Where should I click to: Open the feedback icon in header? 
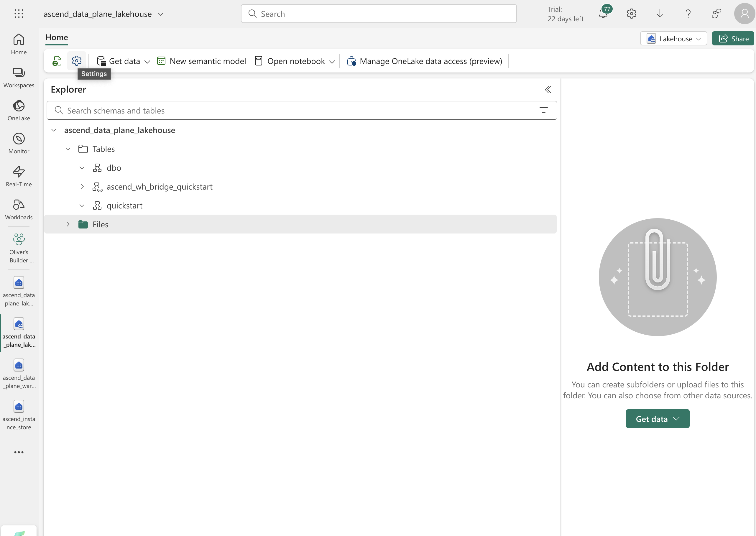click(716, 14)
